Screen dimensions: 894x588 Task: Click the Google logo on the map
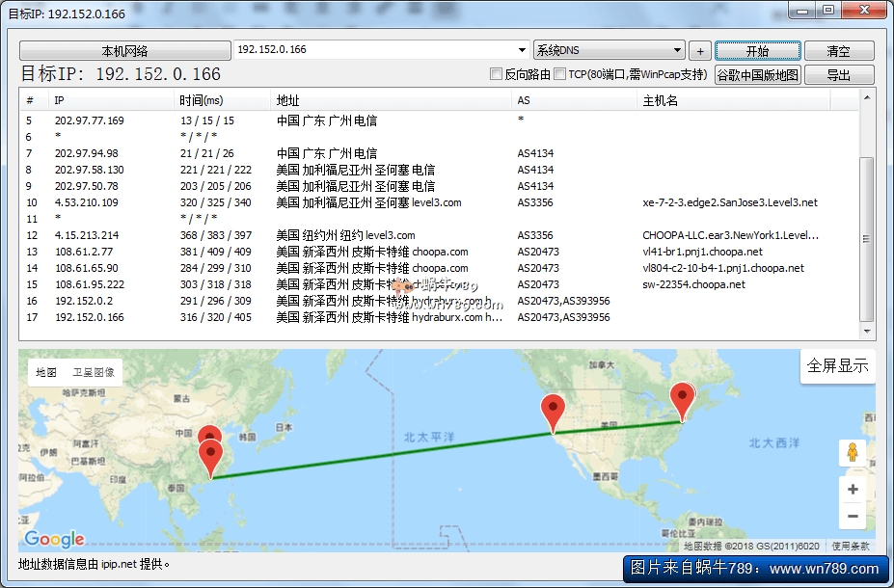[54, 540]
